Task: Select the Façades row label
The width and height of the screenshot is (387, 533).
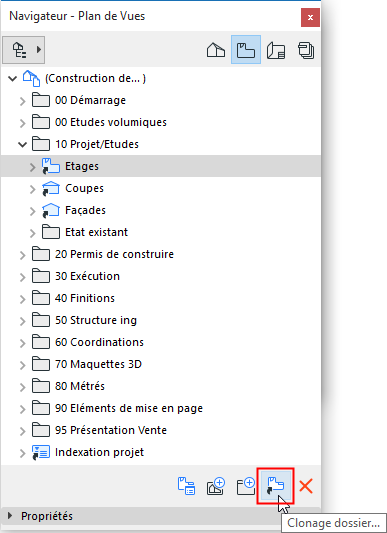Action: click(85, 210)
